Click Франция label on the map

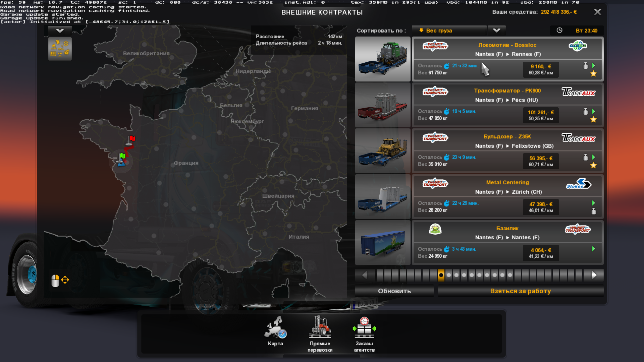186,163
